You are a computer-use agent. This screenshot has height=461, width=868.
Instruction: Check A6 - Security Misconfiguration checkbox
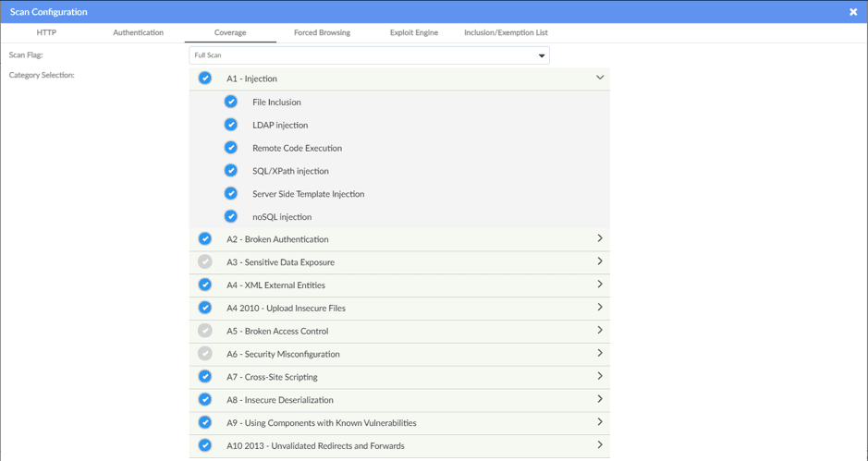(205, 354)
